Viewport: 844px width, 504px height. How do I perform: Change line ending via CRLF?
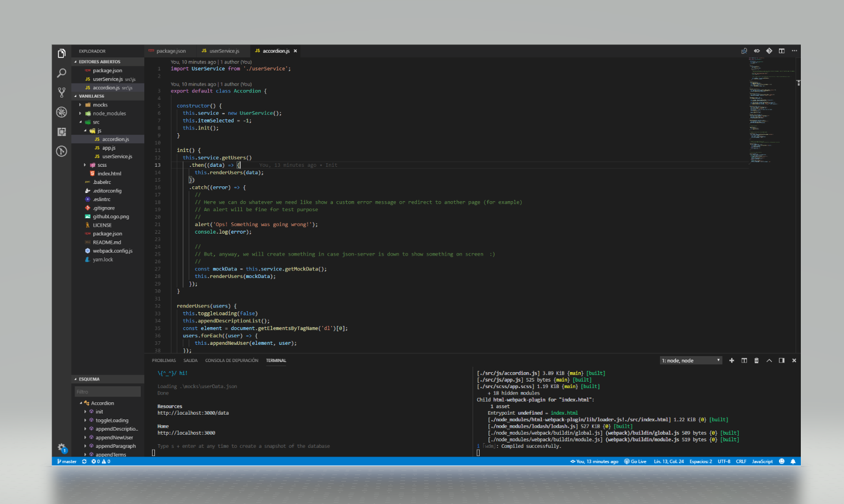741,461
